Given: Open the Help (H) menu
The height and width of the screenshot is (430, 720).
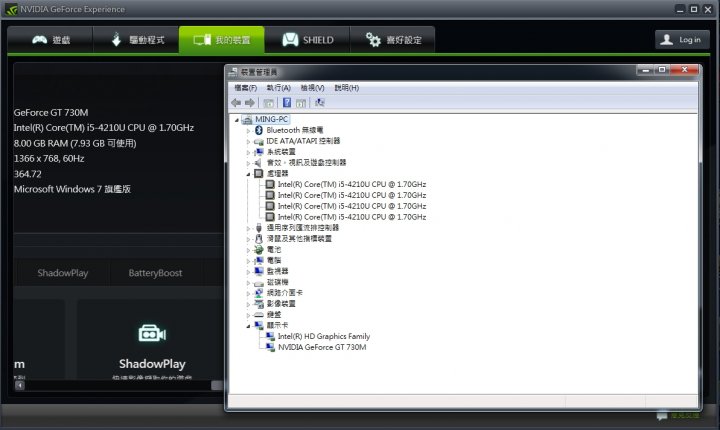Looking at the screenshot, I should click(x=347, y=87).
